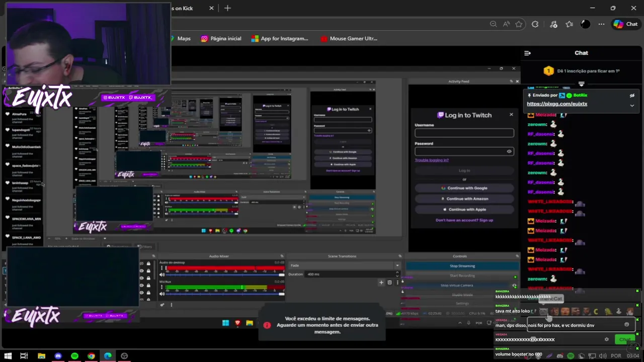Focus the Twitch Username field

pyautogui.click(x=464, y=133)
